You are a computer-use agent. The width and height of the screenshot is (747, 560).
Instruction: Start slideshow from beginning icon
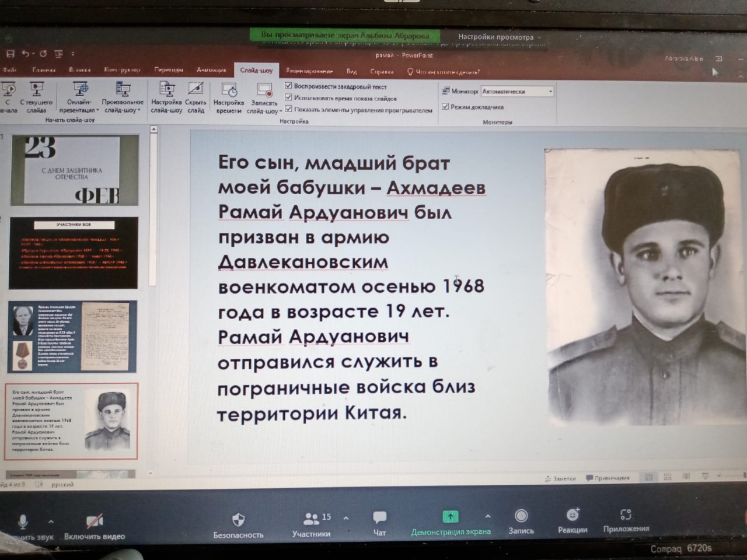(8, 89)
